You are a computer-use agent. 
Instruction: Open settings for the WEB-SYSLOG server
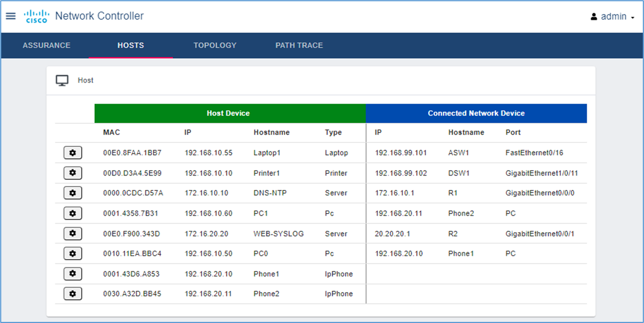coord(73,233)
